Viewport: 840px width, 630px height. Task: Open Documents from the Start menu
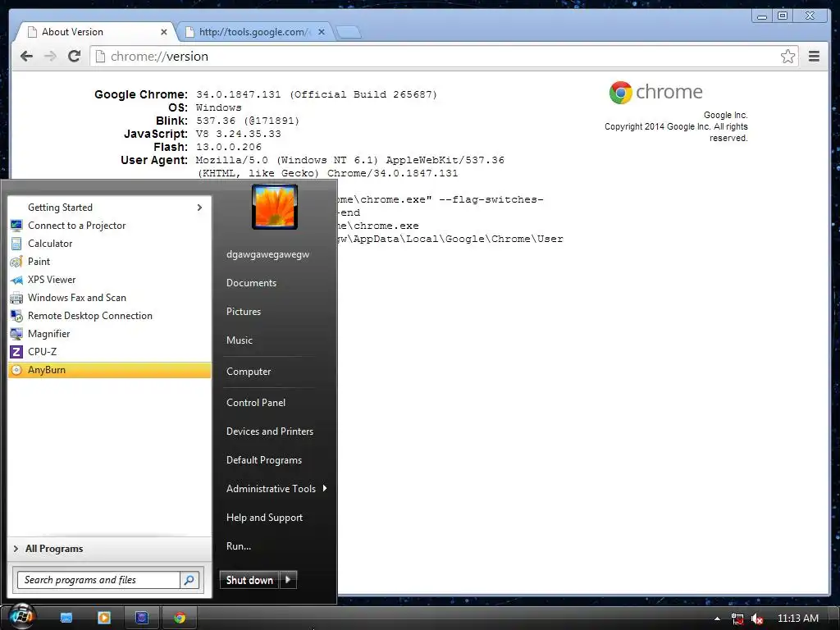pyautogui.click(x=251, y=283)
